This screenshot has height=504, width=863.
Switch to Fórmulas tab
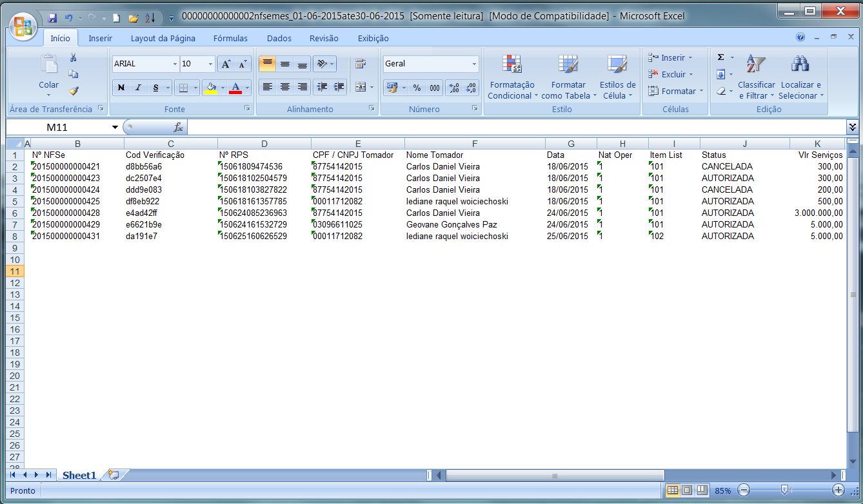tap(230, 39)
